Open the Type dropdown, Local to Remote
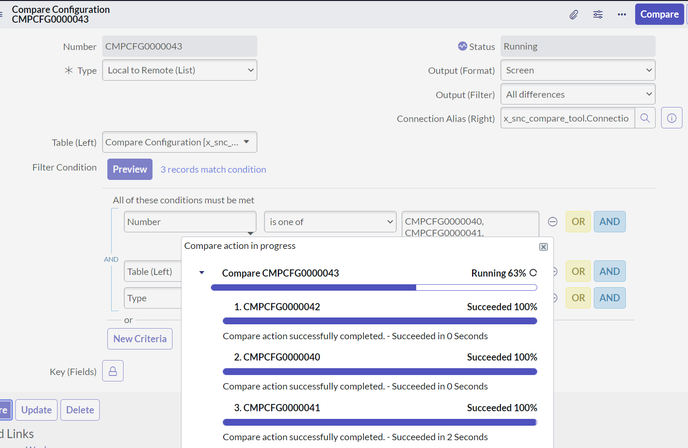 pyautogui.click(x=179, y=70)
